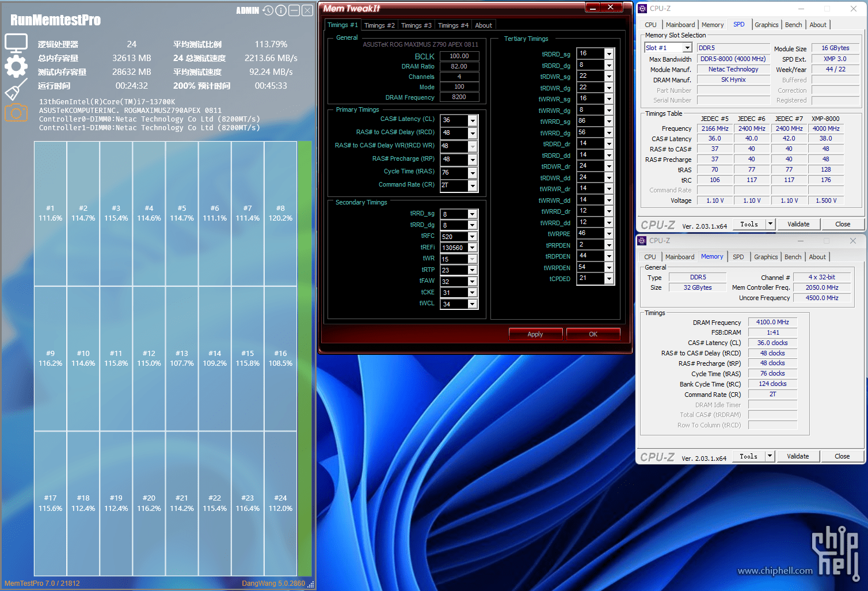This screenshot has height=591, width=868.
Task: Expand Cycle Time (tRAS) dropdown
Action: pos(473,173)
